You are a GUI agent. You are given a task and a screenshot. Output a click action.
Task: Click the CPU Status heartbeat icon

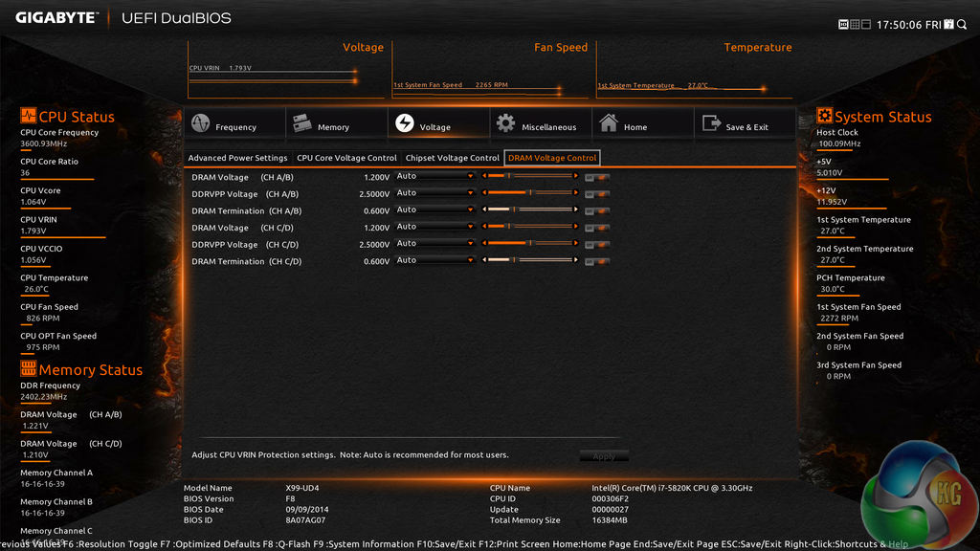point(28,116)
